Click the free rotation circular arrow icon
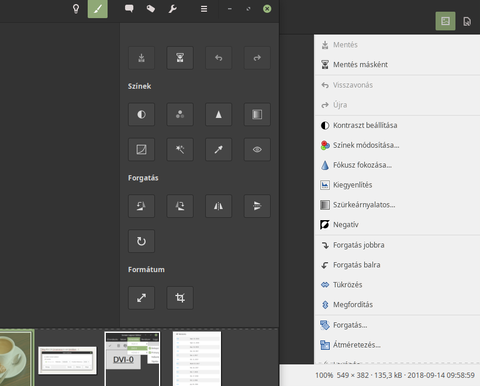The image size is (480, 386). [141, 241]
